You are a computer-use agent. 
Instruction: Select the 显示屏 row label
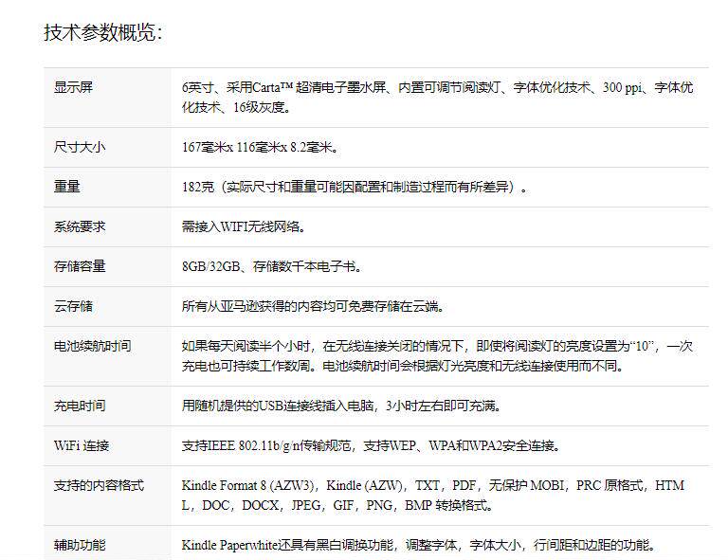pos(73,87)
